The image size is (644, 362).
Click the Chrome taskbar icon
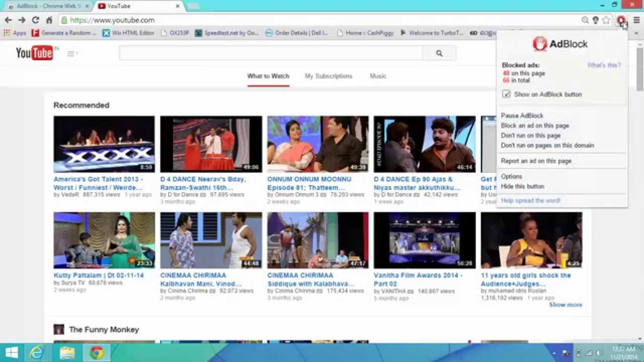[x=97, y=353]
